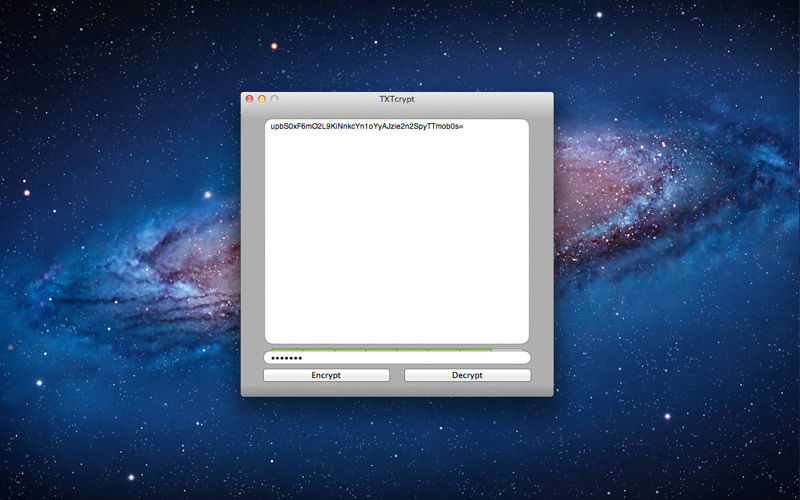Click the bottom edge area of the text box

click(x=397, y=335)
